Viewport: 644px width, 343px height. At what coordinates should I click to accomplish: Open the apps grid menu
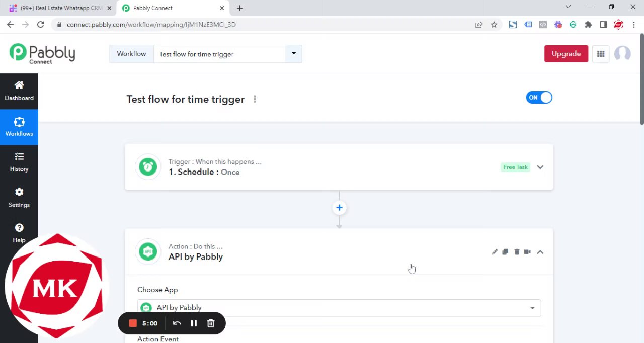click(x=601, y=54)
